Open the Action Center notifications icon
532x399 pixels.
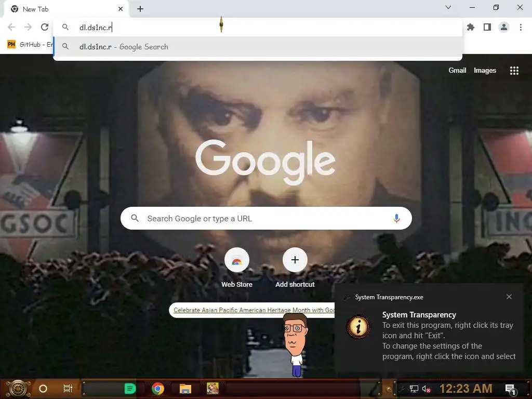(510, 390)
